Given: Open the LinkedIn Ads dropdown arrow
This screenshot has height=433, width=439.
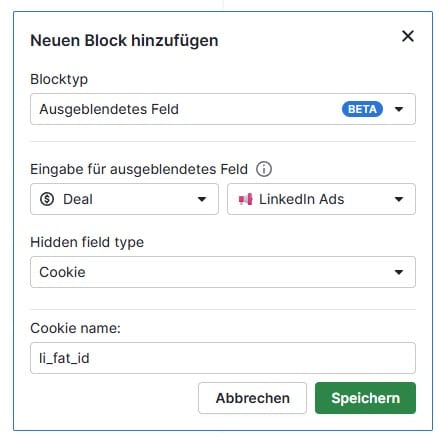Looking at the screenshot, I should [399, 199].
